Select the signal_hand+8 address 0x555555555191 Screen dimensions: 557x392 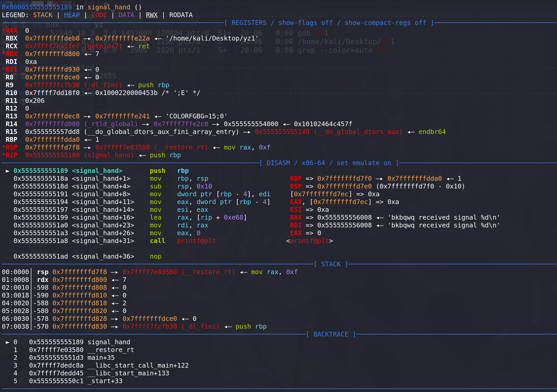click(x=41, y=194)
